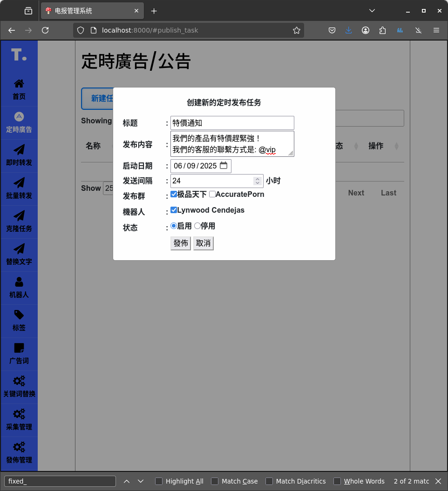This screenshot has width=448, height=491.
Task: Enable the AccuratePorn group checkbox
Action: pos(212,194)
